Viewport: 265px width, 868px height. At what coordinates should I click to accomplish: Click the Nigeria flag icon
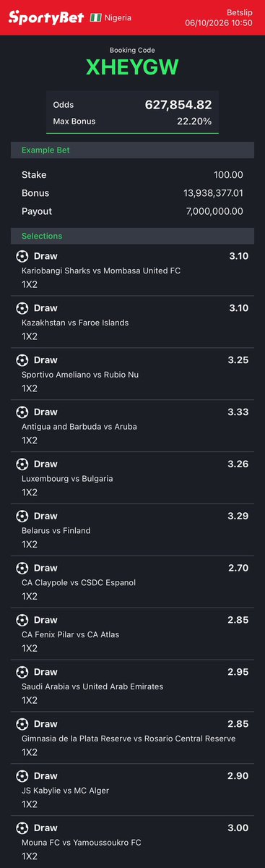click(95, 17)
